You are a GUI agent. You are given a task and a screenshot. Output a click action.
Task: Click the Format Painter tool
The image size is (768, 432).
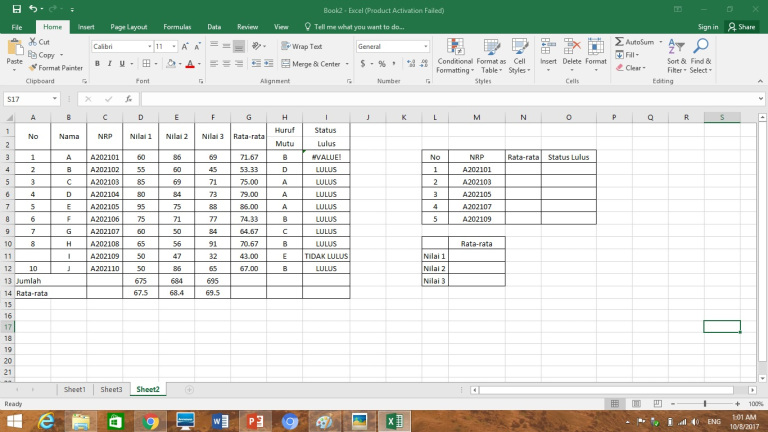coord(59,68)
